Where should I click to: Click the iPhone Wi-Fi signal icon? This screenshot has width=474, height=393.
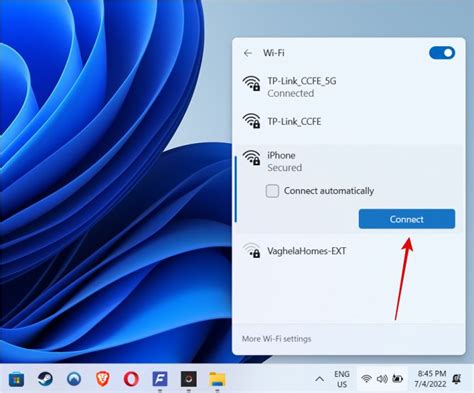[252, 157]
